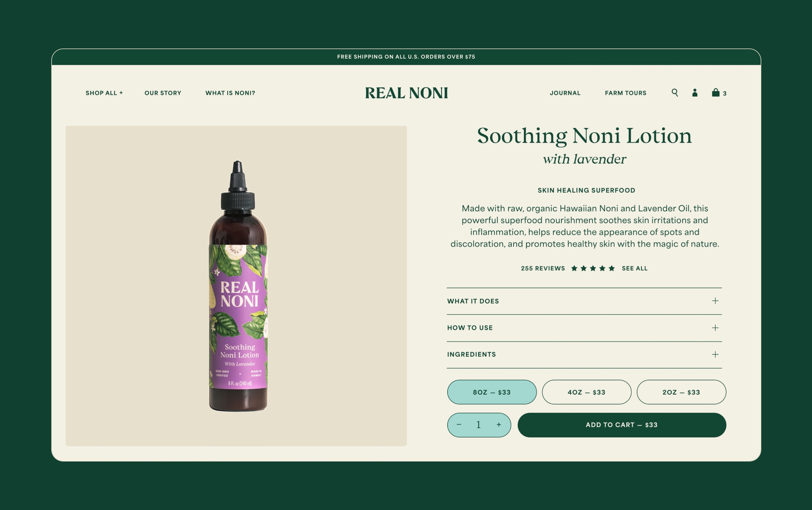This screenshot has height=510, width=812.
Task: Follow the See All reviews link
Action: coord(635,269)
